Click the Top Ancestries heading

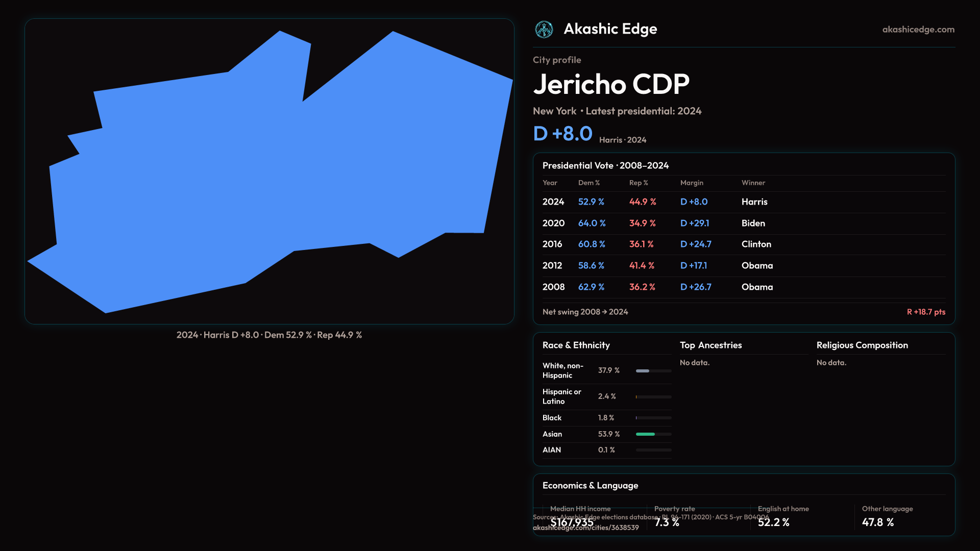[710, 345]
